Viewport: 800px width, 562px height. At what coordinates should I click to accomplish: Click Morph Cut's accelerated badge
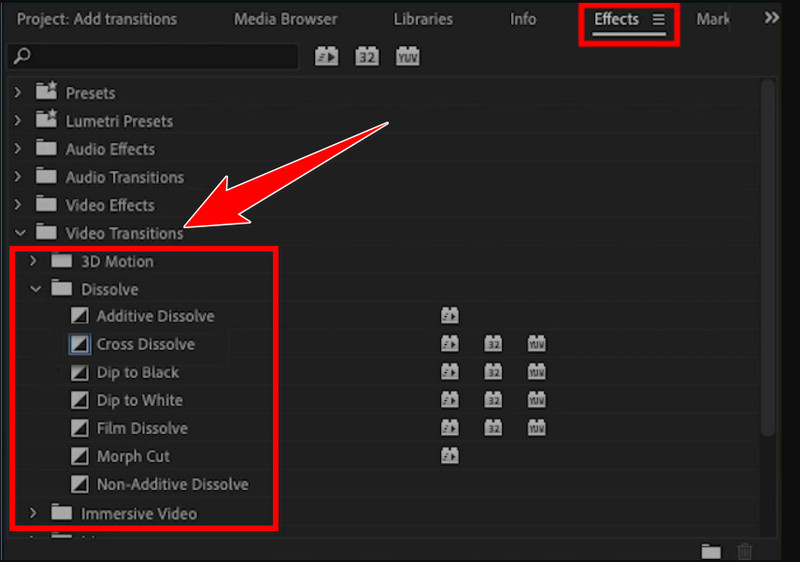pos(449,456)
